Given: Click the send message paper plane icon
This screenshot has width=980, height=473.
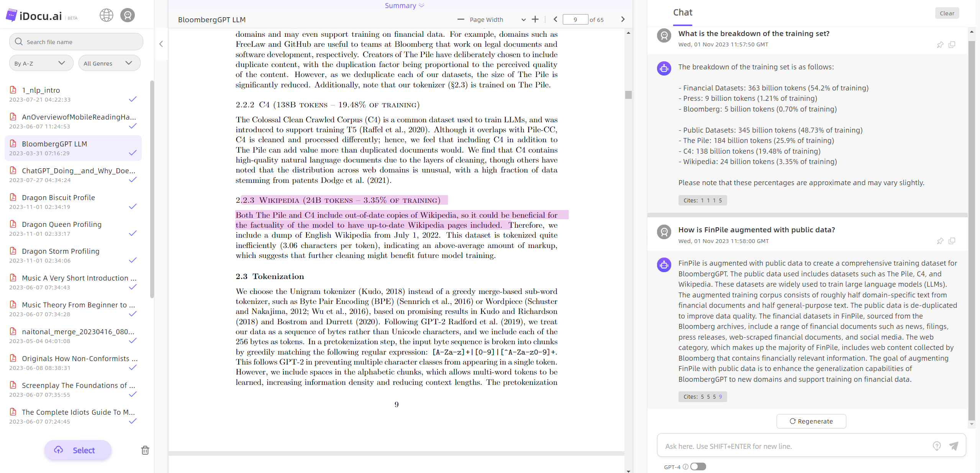Looking at the screenshot, I should click(954, 446).
